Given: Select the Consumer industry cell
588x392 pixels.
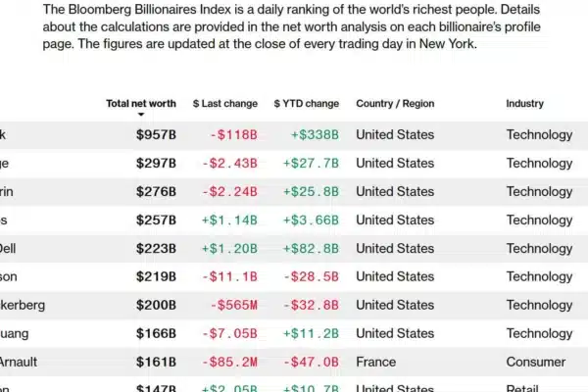Looking at the screenshot, I should 536,362.
